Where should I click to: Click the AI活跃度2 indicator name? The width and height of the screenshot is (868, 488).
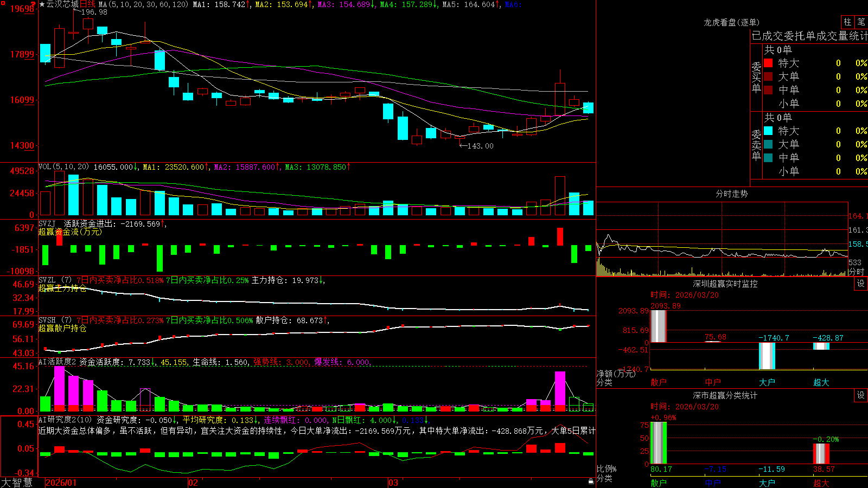coord(58,362)
